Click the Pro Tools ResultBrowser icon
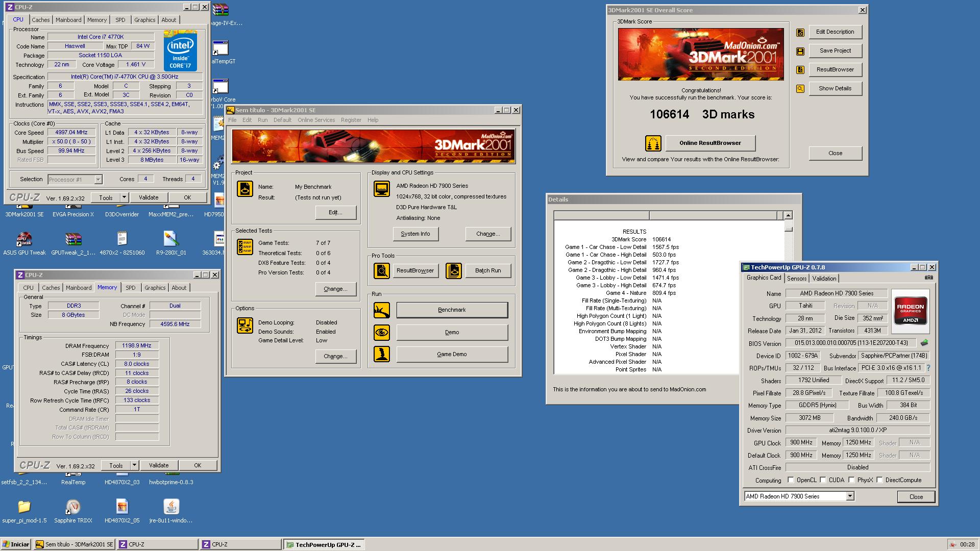This screenshot has width=980, height=551. [381, 271]
